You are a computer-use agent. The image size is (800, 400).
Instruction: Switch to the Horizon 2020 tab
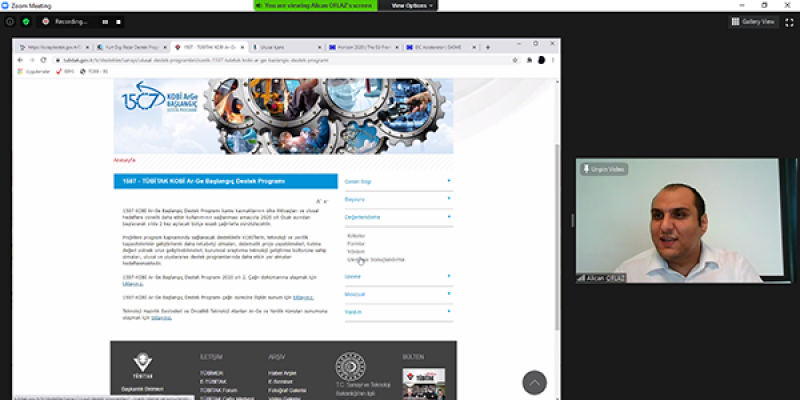pos(363,47)
